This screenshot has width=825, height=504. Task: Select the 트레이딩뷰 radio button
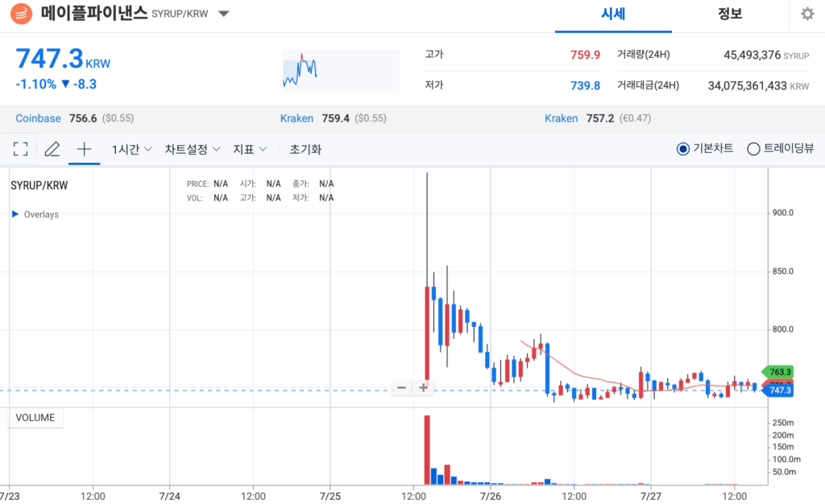tap(753, 149)
